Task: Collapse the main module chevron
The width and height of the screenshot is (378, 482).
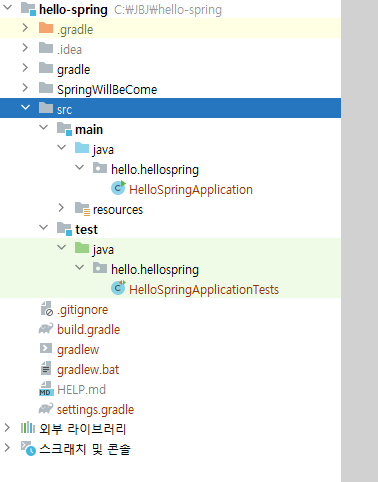Action: (43, 128)
